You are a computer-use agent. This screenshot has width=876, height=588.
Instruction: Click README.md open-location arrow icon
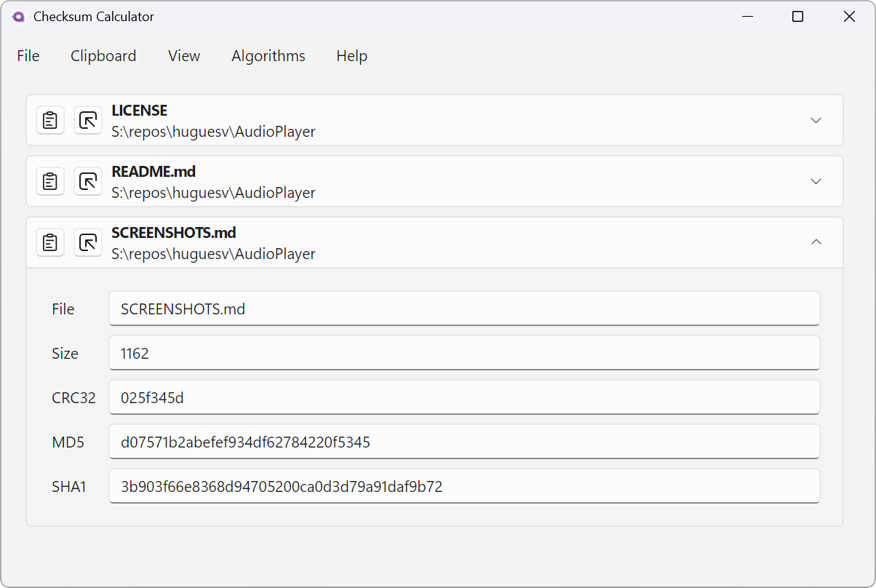point(88,181)
